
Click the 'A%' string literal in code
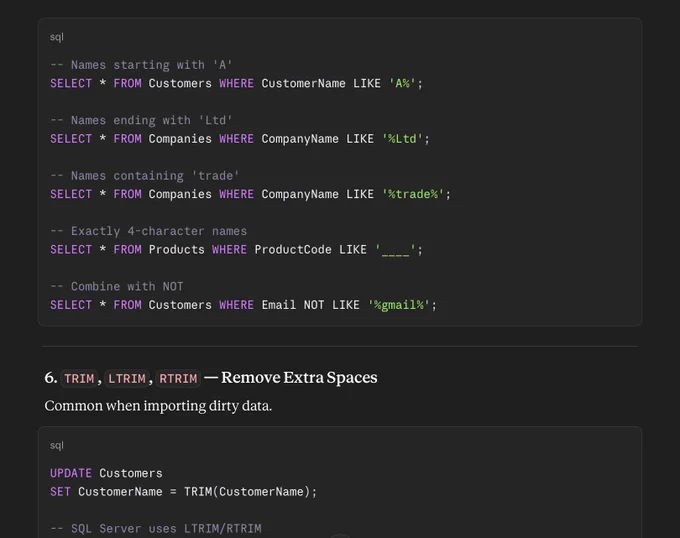tap(402, 83)
